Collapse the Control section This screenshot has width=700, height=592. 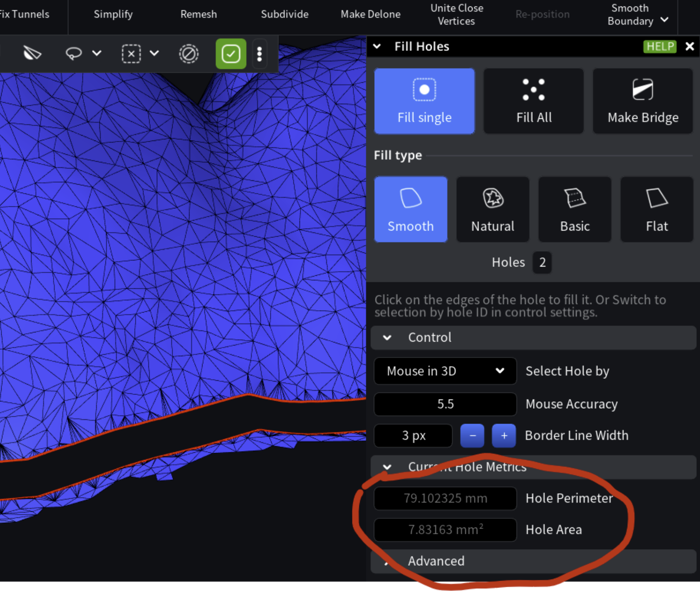click(x=387, y=338)
